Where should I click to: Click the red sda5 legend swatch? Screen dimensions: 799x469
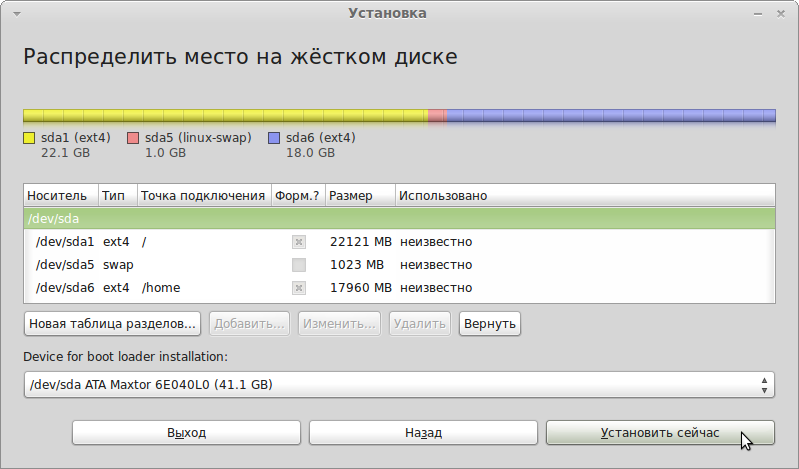pyautogui.click(x=133, y=138)
